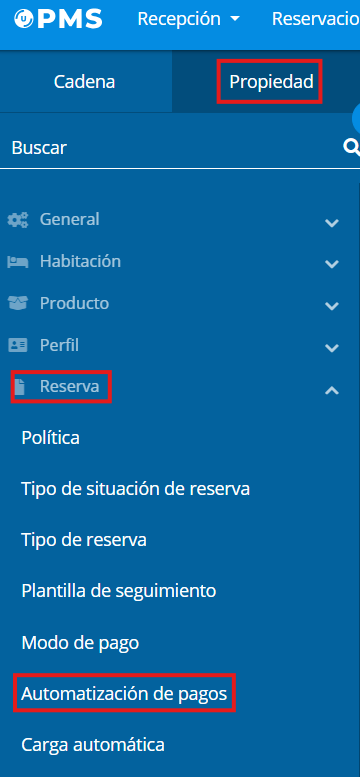Expand the General section chevron

pyautogui.click(x=332, y=222)
